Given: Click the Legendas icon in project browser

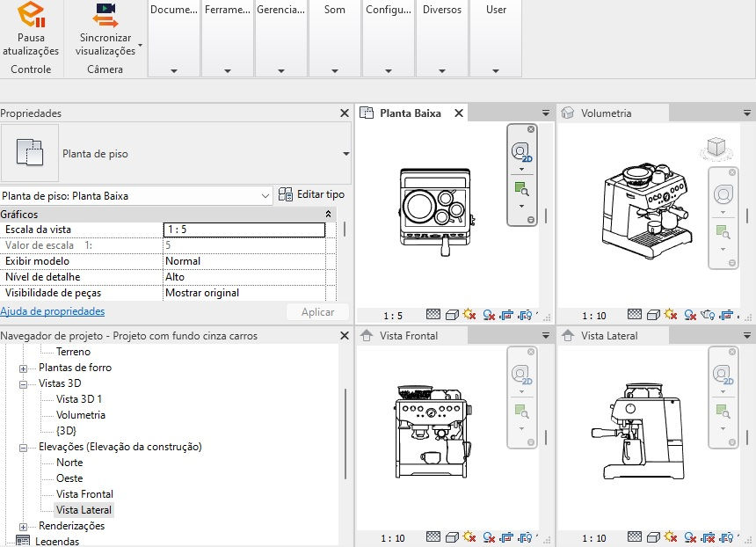Looking at the screenshot, I should click(23, 541).
